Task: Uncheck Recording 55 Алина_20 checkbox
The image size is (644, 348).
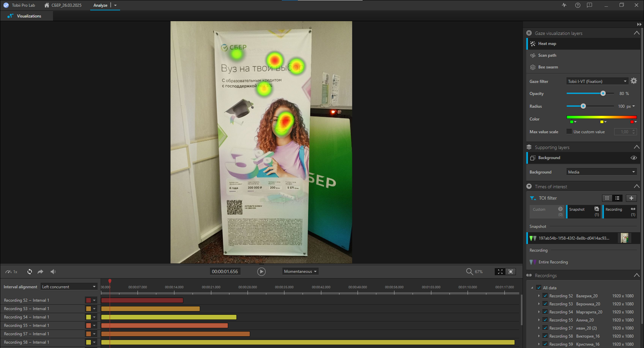Action: [545, 320]
